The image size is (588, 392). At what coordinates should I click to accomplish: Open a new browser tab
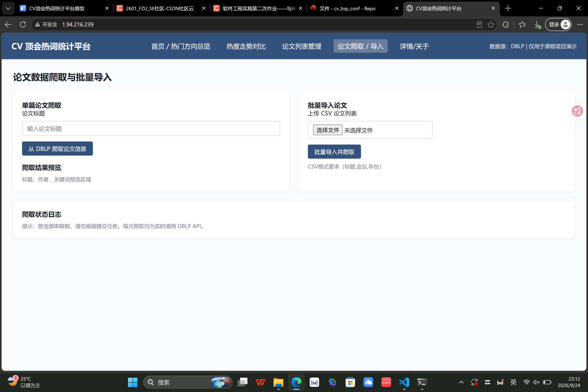pos(508,8)
